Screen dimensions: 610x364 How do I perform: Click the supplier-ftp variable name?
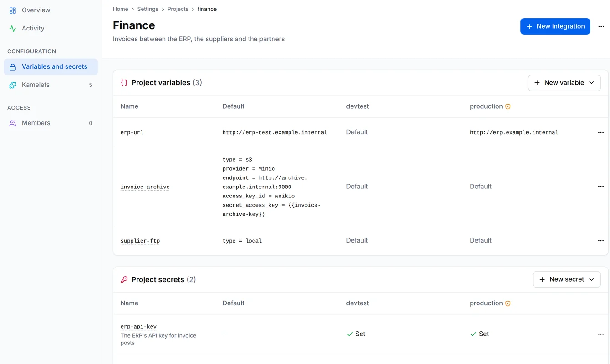click(140, 241)
